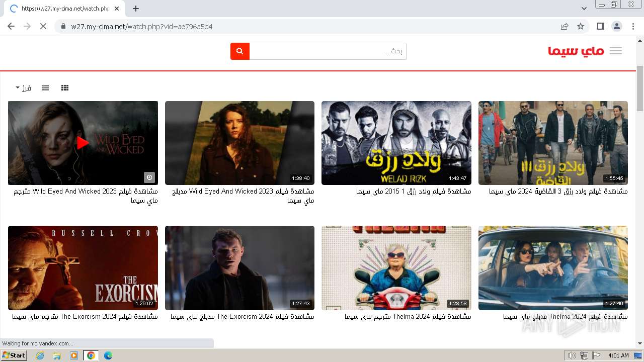Open the ولاد رزق 1 2015 thumbnail
The image size is (644, 362).
point(396,143)
